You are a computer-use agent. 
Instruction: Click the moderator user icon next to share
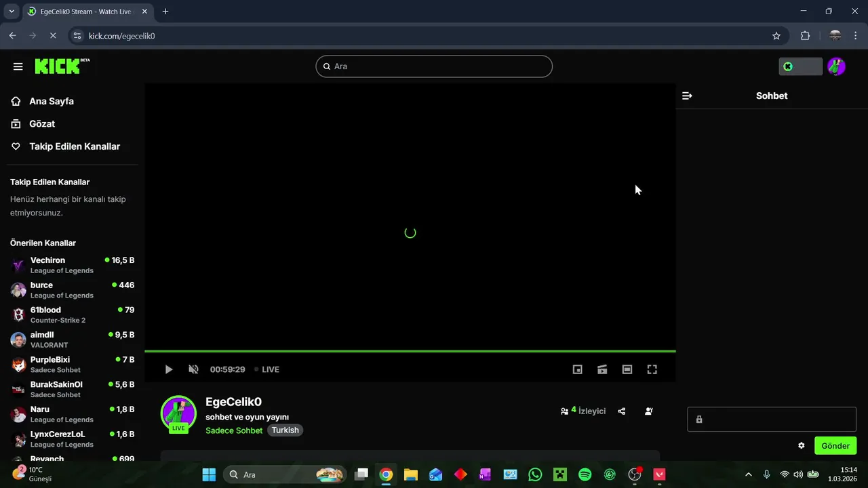(x=649, y=411)
